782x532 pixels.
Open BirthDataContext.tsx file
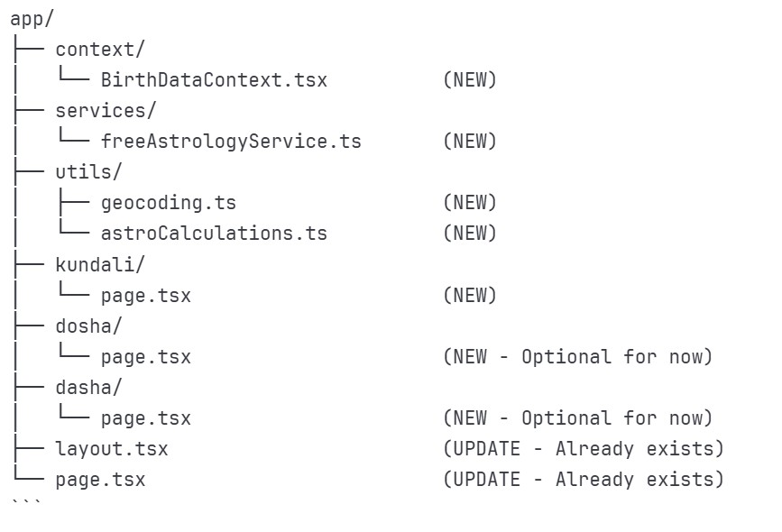[214, 80]
